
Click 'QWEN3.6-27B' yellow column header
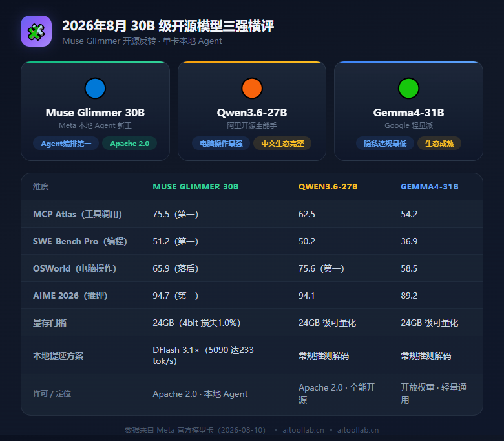tap(328, 187)
